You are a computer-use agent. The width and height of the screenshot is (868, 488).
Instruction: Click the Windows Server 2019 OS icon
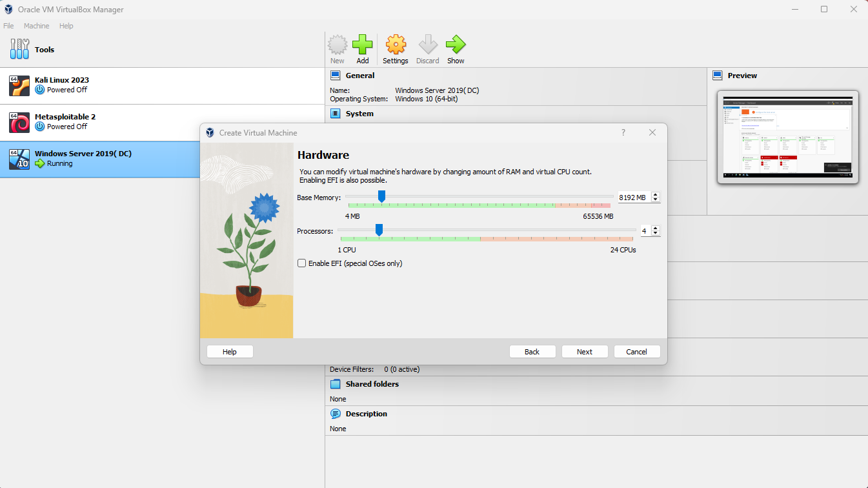coord(19,159)
